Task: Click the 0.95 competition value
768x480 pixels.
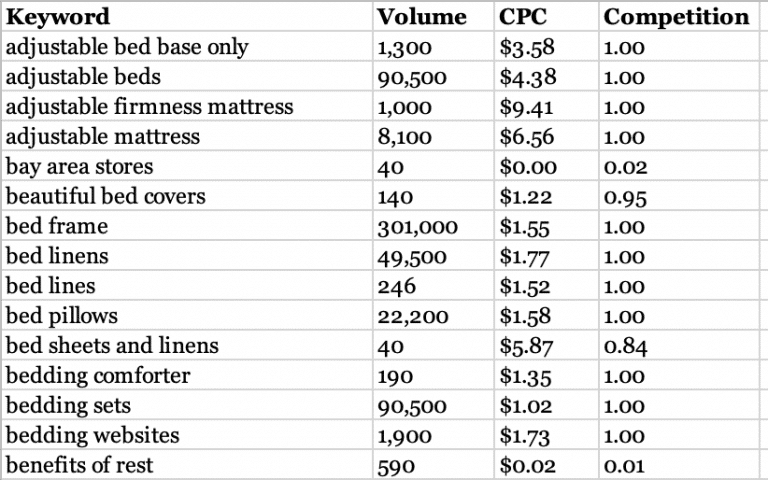Action: coord(678,196)
